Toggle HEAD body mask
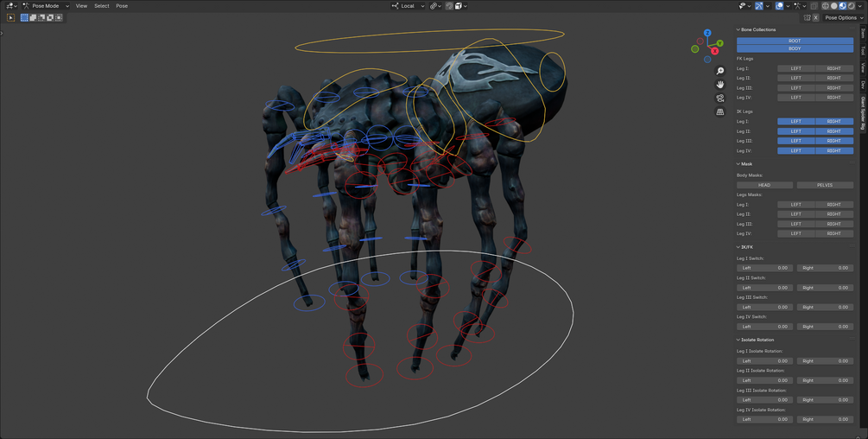Screen dimensions: 868x439 [764, 185]
